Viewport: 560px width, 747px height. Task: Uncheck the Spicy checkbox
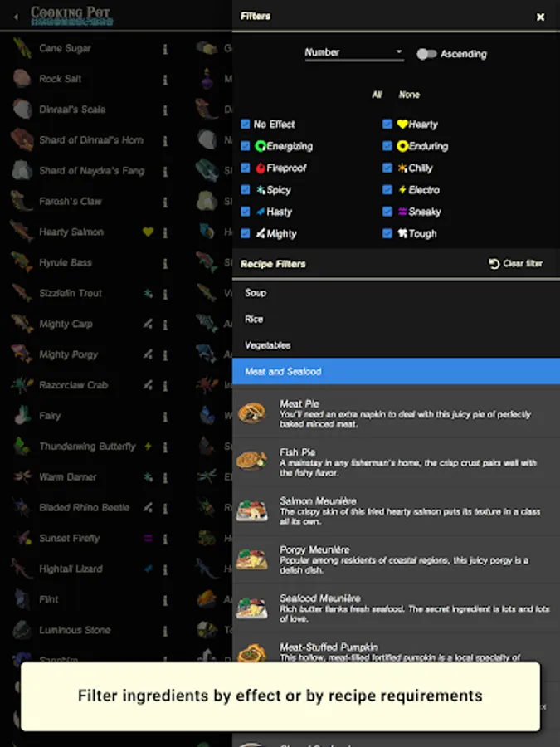coord(246,189)
